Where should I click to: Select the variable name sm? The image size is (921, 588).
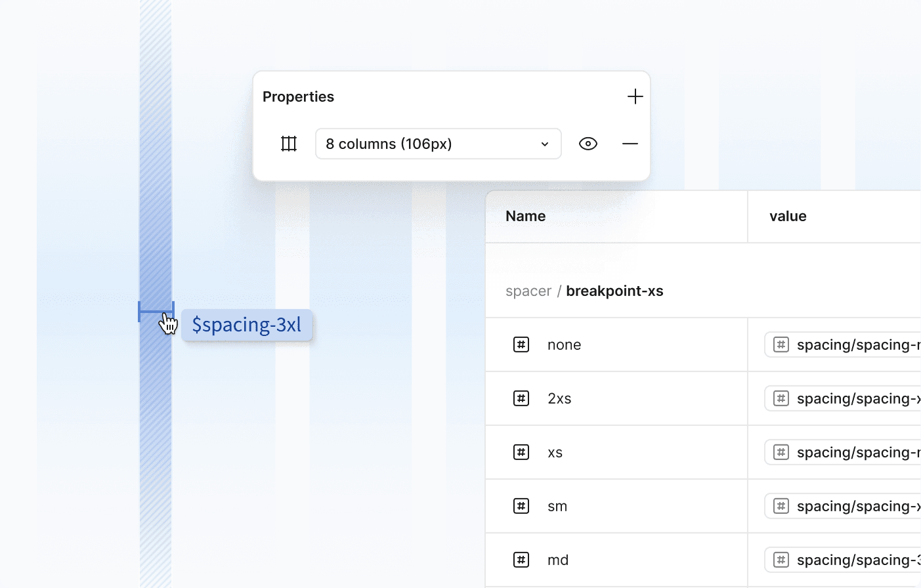point(557,507)
